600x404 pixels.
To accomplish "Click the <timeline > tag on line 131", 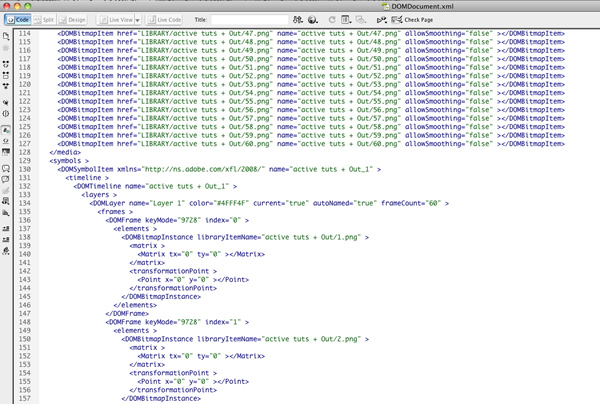I will coord(87,178).
